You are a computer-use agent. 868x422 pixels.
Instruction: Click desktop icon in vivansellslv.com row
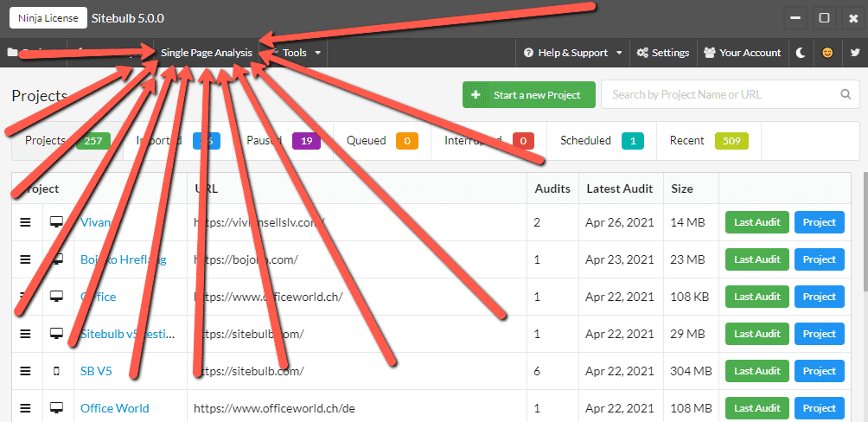[56, 222]
